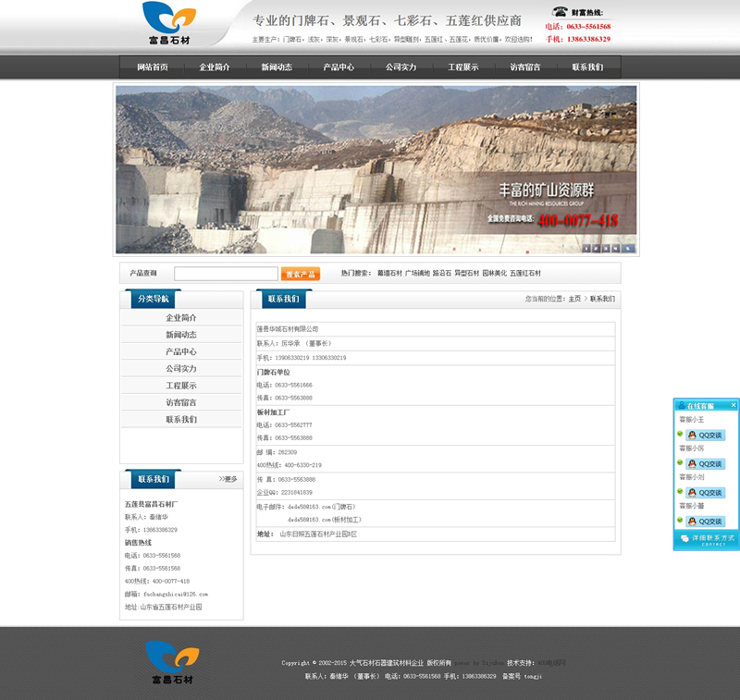Go to 产品中心 navigation menu item
740x700 pixels.
[339, 68]
